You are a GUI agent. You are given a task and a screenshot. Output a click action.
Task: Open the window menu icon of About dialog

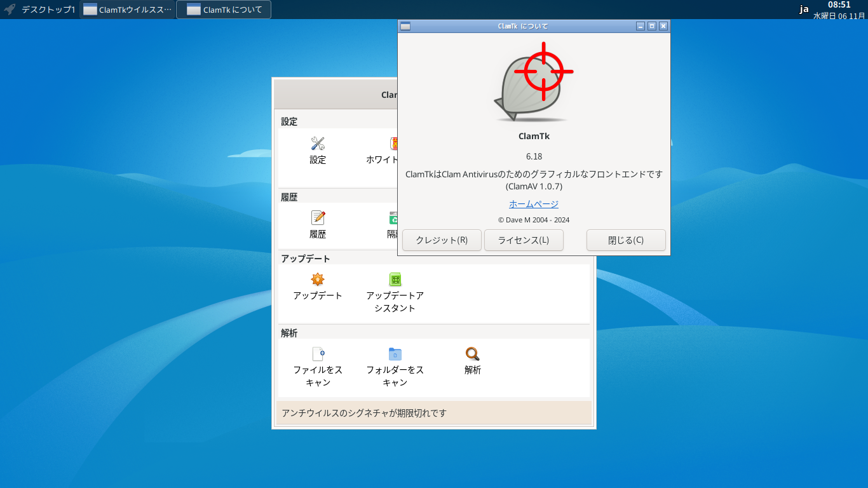pyautogui.click(x=405, y=26)
